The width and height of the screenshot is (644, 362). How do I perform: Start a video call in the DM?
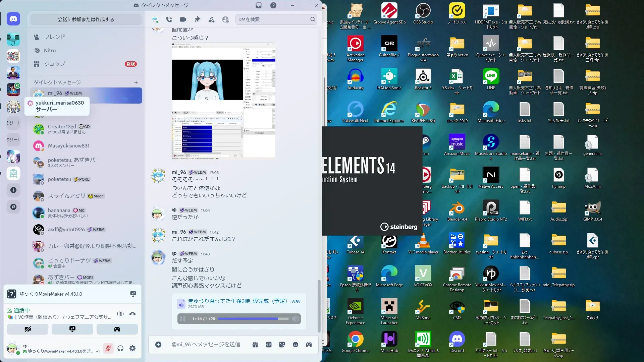183,19
